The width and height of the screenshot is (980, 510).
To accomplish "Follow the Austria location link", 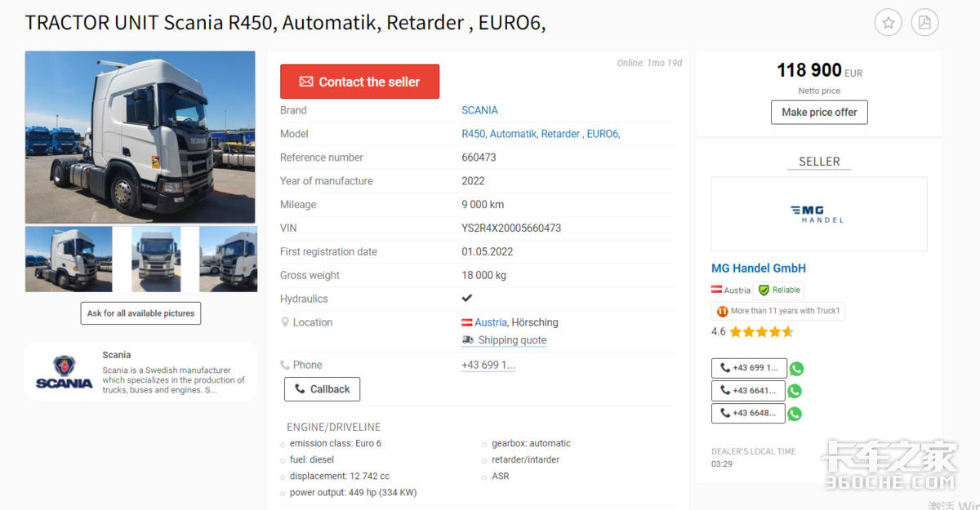I will pos(490,322).
